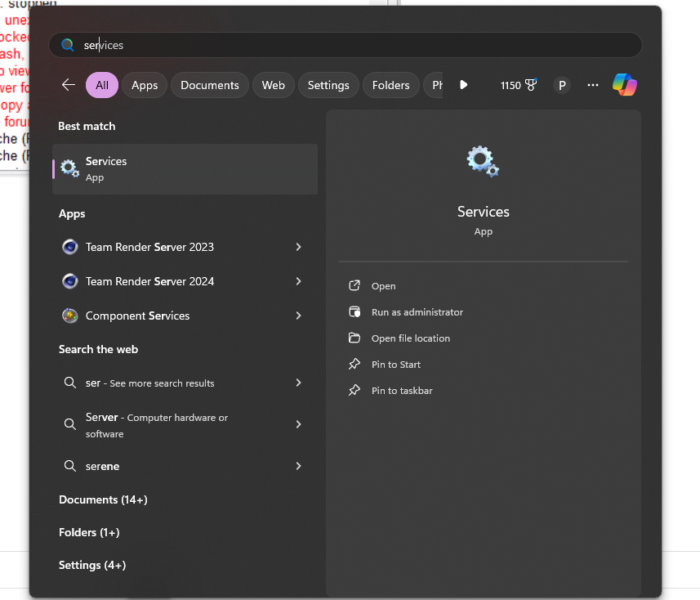Switch to the Settings filter tab

(328, 85)
